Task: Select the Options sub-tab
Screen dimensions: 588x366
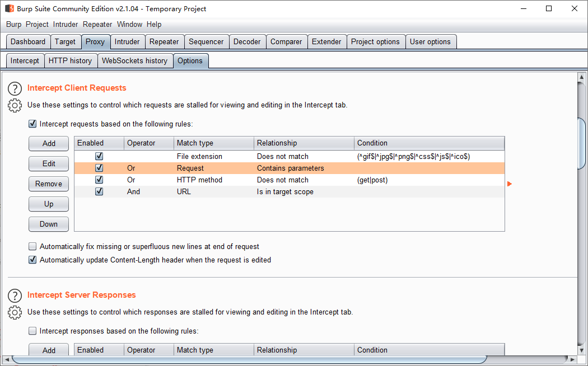Action: pos(190,60)
